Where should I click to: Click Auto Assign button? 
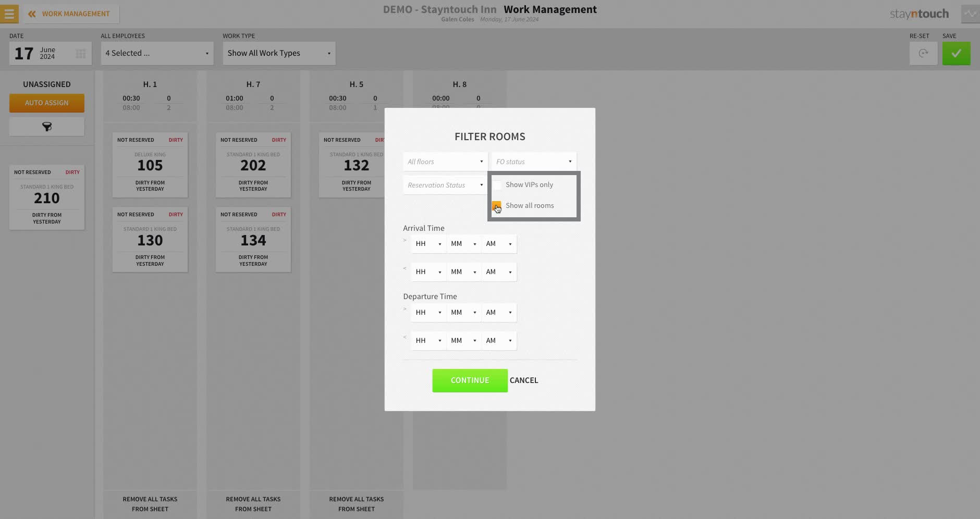pos(47,103)
